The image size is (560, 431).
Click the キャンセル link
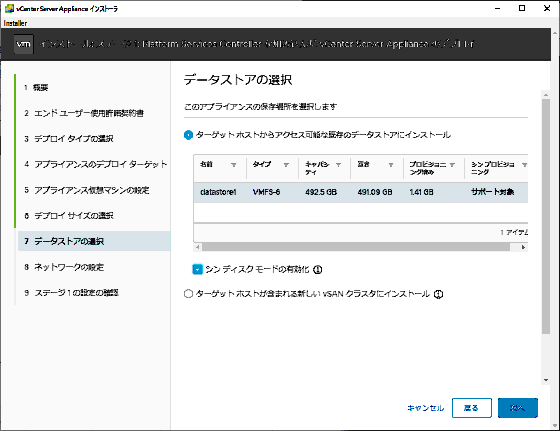tap(426, 408)
